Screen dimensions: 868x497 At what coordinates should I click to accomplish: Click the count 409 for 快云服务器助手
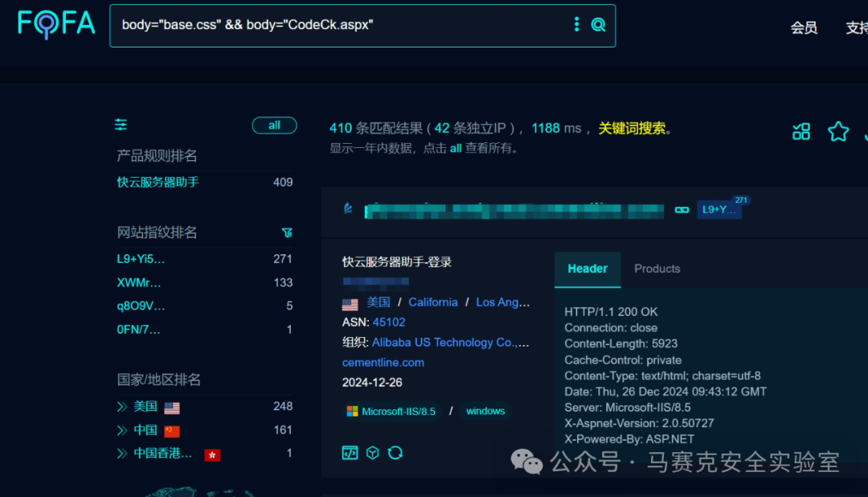pyautogui.click(x=283, y=183)
